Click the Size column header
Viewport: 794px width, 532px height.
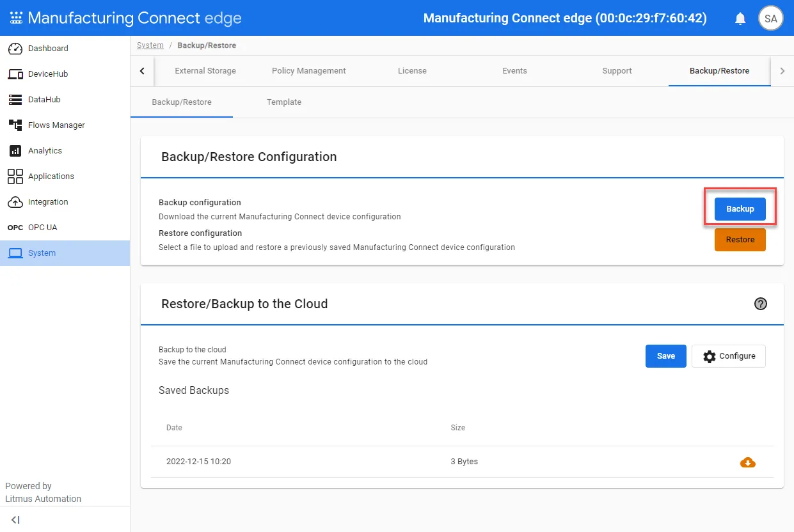coord(458,428)
